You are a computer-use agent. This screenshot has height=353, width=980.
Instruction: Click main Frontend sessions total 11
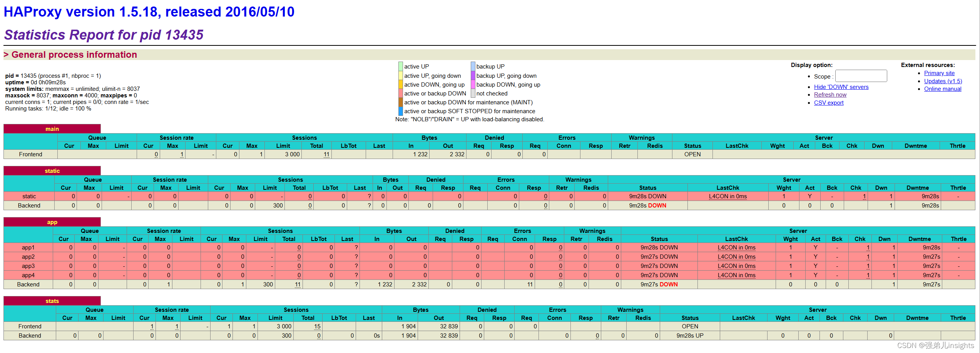(x=326, y=154)
